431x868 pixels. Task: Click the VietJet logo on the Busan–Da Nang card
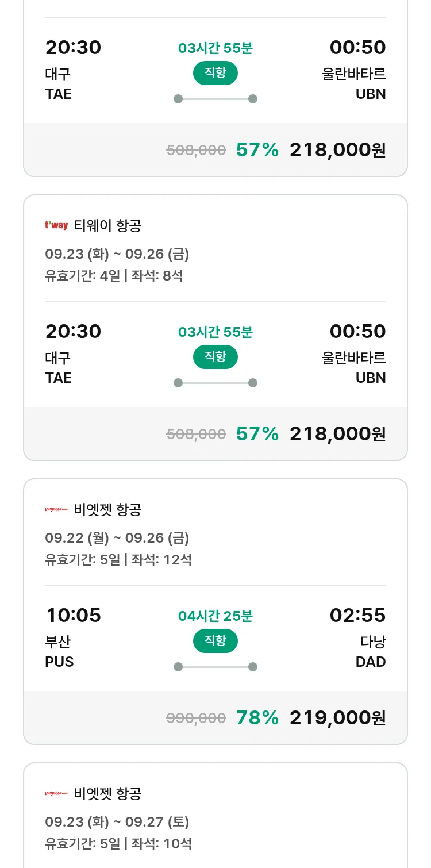click(56, 509)
